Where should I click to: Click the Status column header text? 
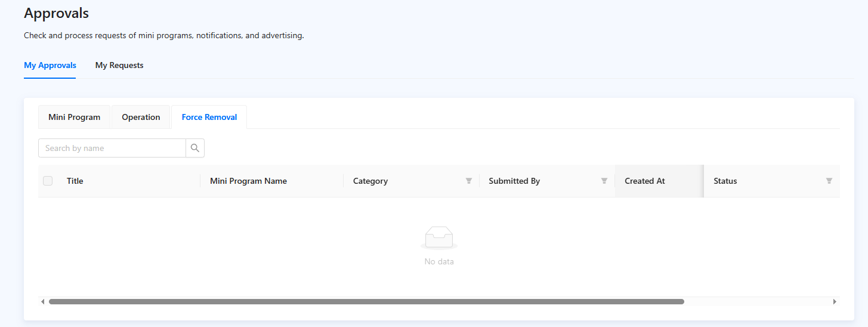pyautogui.click(x=725, y=181)
